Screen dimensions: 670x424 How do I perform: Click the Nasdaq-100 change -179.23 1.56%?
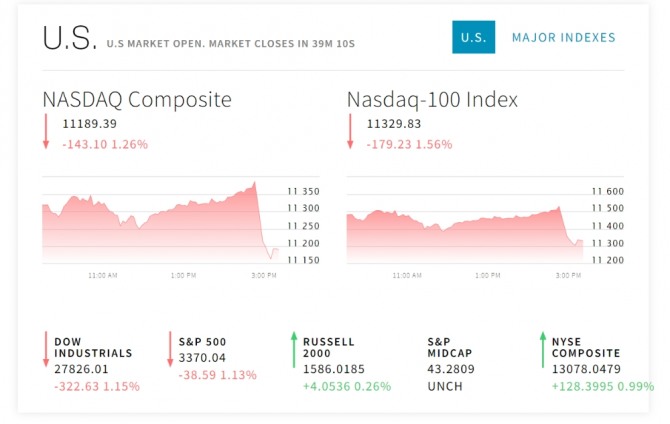(412, 144)
